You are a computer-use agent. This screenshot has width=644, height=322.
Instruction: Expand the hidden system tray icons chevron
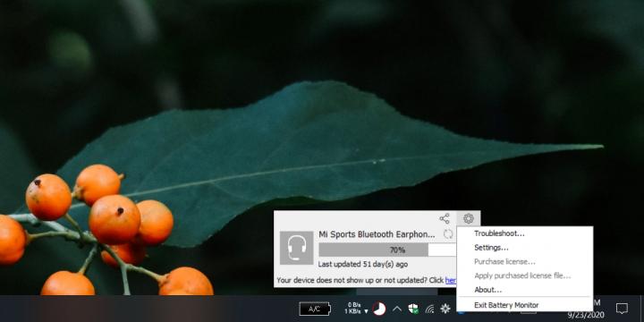(x=397, y=309)
